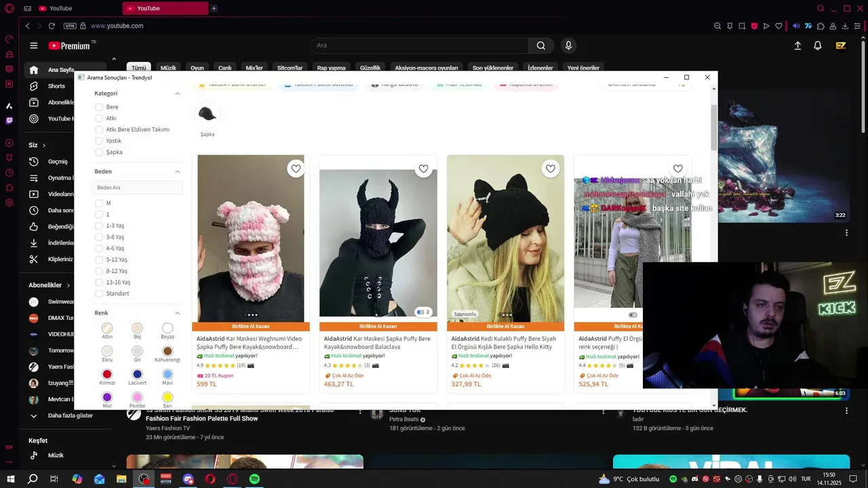Viewport: 868px width, 488px height.
Task: Pick the Kırmızı color swatch
Action: [107, 374]
